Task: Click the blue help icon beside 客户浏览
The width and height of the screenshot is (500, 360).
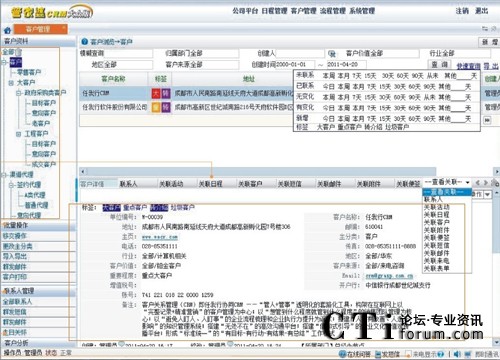Action: point(85,42)
